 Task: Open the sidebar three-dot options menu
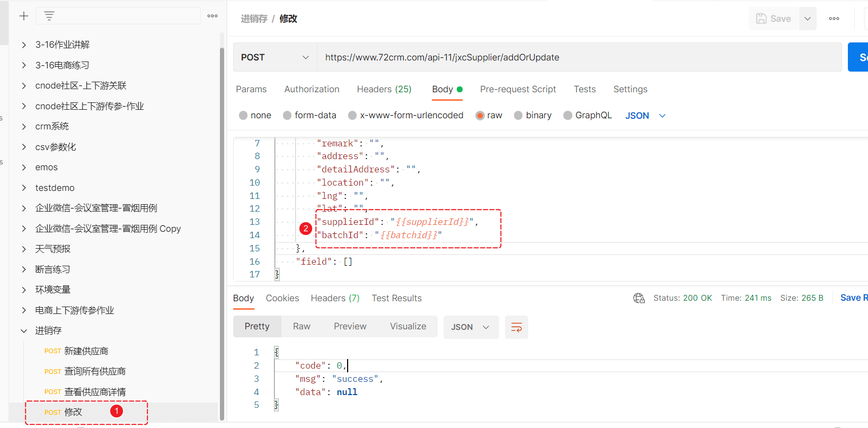coord(212,16)
